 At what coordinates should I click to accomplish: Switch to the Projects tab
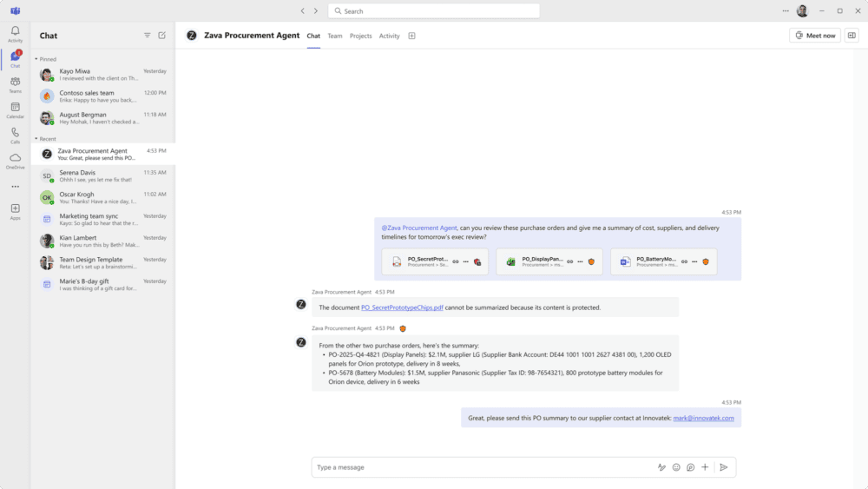pyautogui.click(x=361, y=36)
